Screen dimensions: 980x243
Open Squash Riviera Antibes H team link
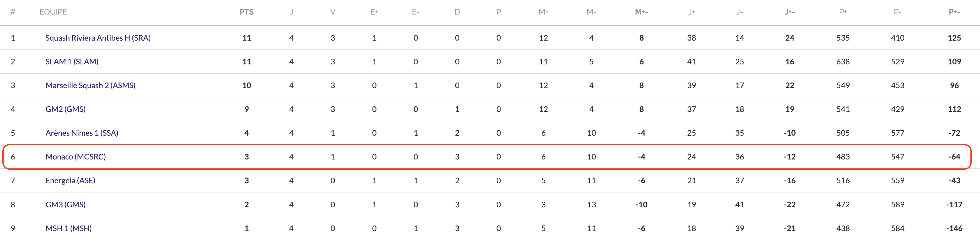pos(98,38)
